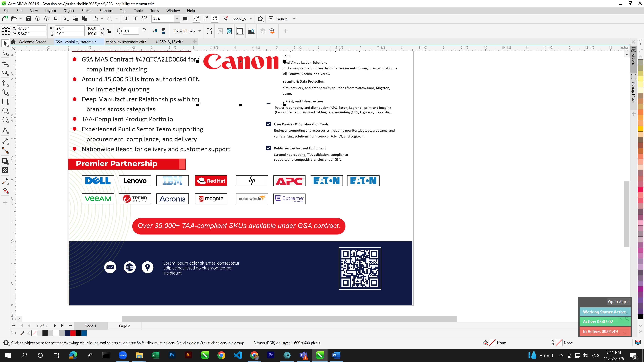Expand the Launch dropdown
The height and width of the screenshot is (362, 644).
tap(294, 19)
